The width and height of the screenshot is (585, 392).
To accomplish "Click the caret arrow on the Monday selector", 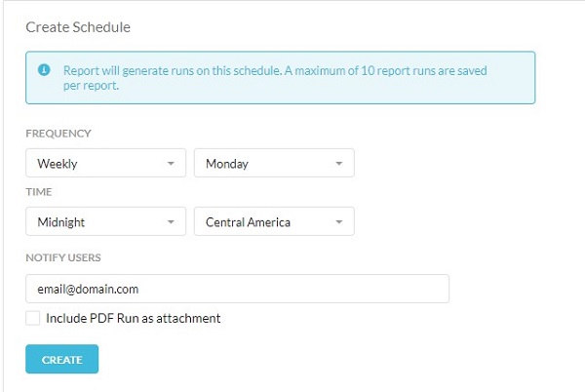I will coord(338,164).
